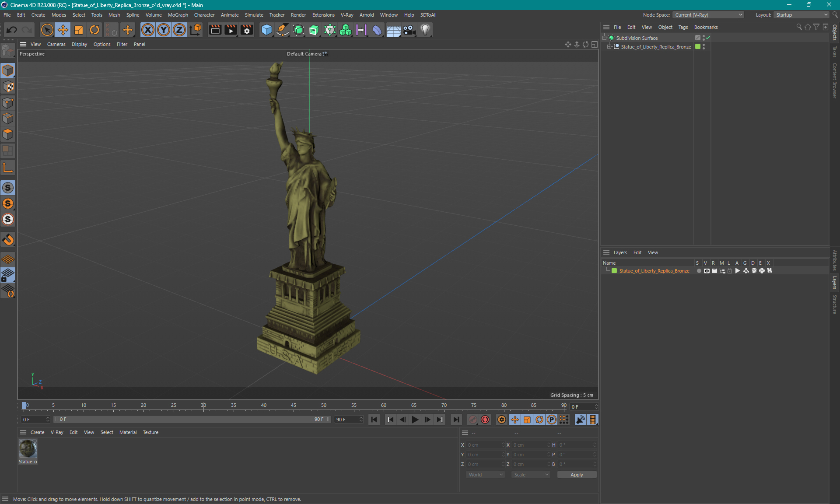This screenshot has height=504, width=840.
Task: Toggle coordinate system icon
Action: pyautogui.click(x=196, y=30)
